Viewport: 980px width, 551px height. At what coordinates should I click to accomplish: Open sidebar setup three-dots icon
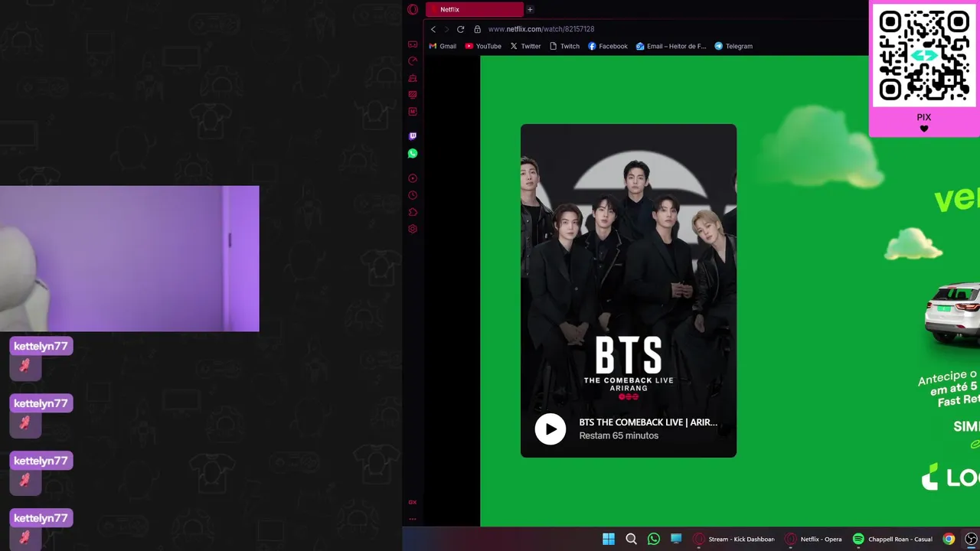click(x=412, y=519)
